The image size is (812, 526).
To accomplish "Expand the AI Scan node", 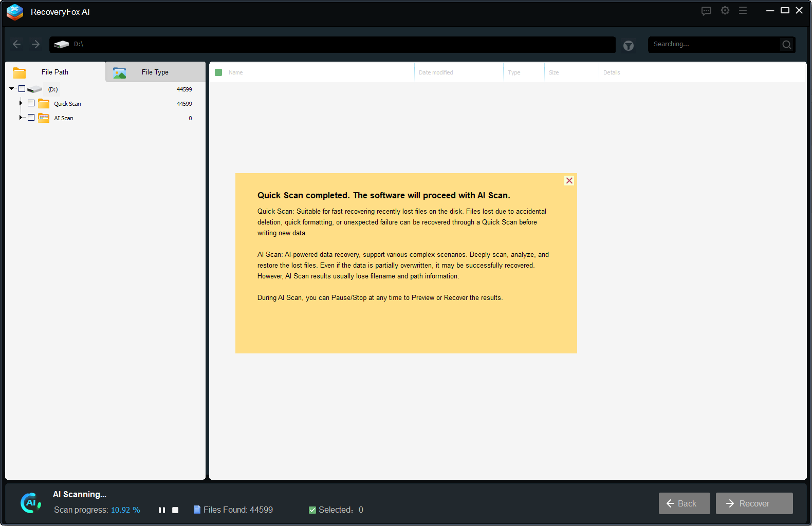I will [x=21, y=118].
